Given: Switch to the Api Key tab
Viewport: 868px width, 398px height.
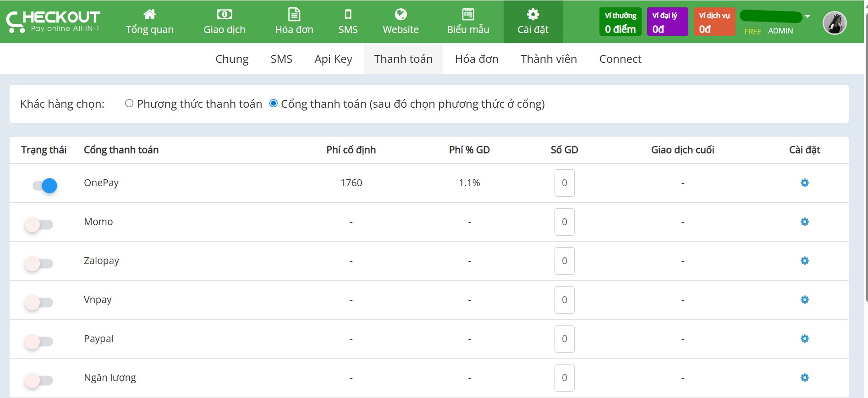Looking at the screenshot, I should click(x=333, y=59).
